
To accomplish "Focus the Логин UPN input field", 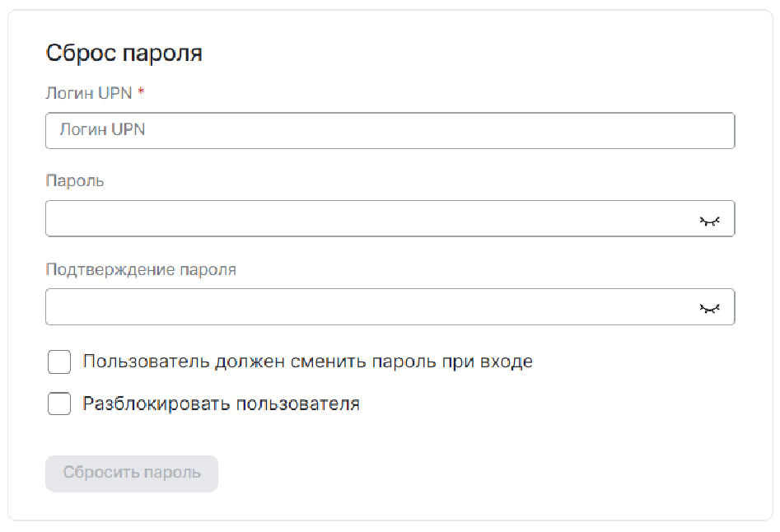I will (390, 131).
